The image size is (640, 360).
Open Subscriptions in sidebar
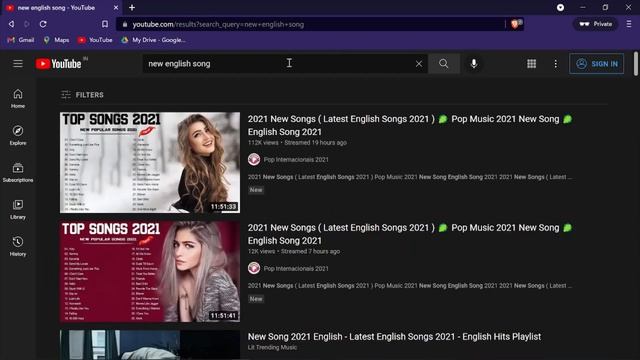click(x=18, y=173)
